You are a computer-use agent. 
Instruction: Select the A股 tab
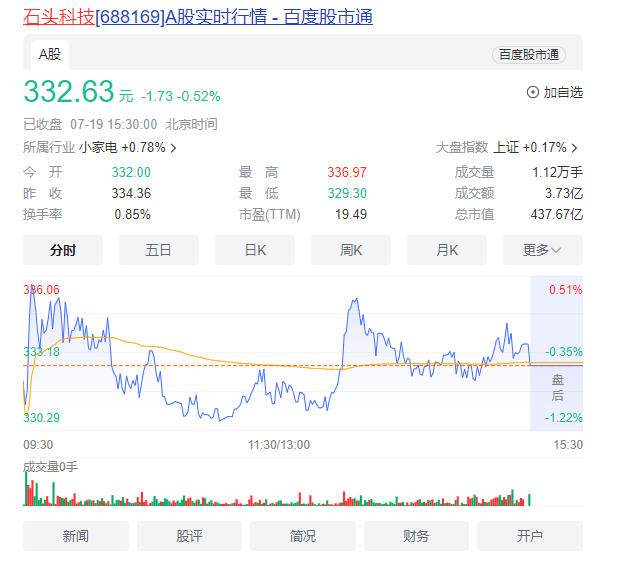tap(50, 54)
